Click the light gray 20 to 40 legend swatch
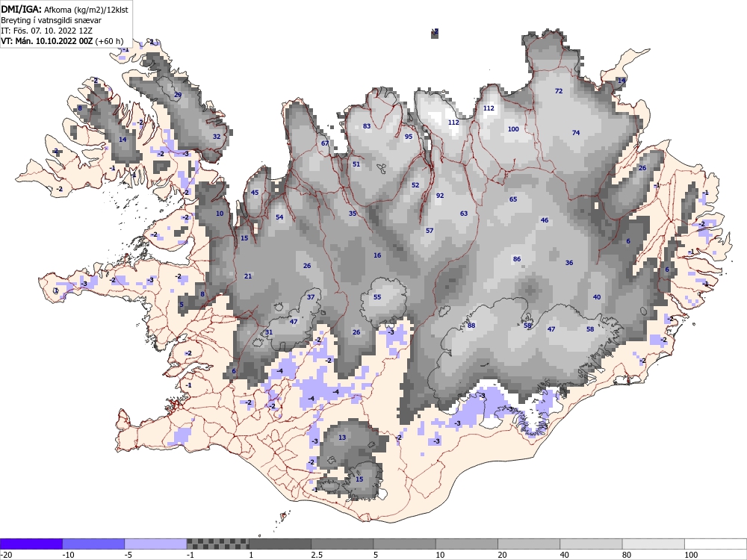 529,544
